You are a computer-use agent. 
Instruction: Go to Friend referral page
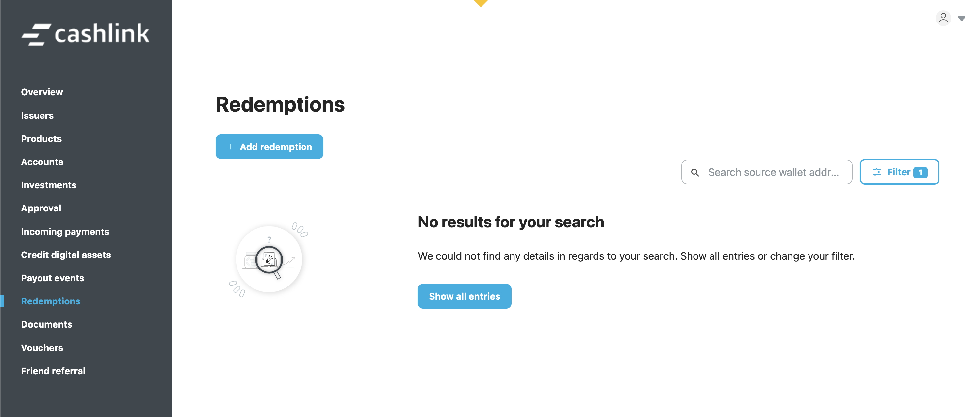(x=53, y=371)
